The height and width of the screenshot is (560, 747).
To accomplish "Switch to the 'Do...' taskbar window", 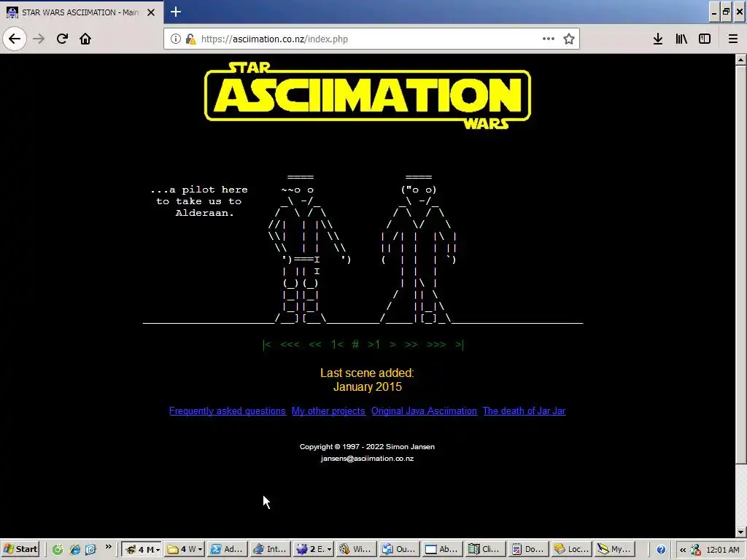I will [x=528, y=549].
